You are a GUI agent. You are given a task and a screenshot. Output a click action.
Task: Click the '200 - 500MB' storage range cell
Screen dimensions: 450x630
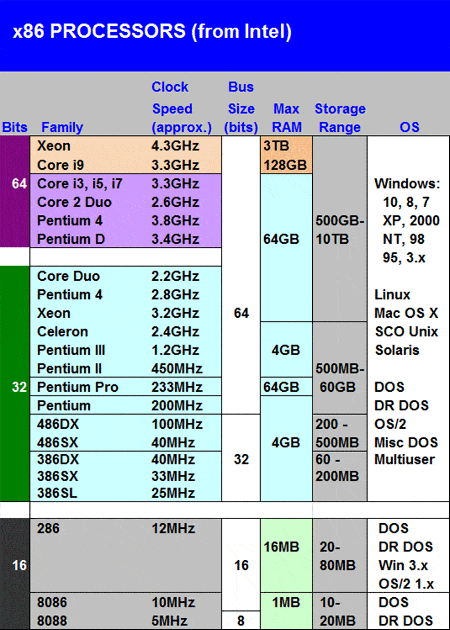point(337,433)
